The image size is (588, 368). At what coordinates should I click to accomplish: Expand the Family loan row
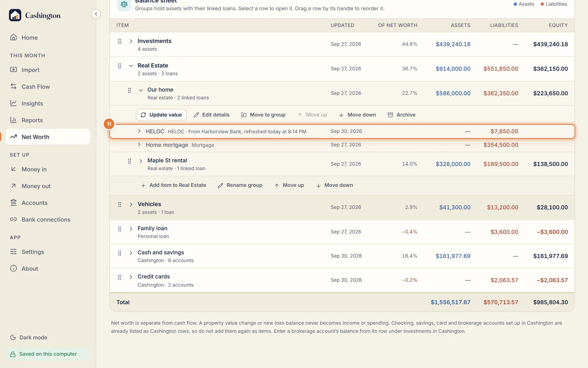pyautogui.click(x=131, y=229)
